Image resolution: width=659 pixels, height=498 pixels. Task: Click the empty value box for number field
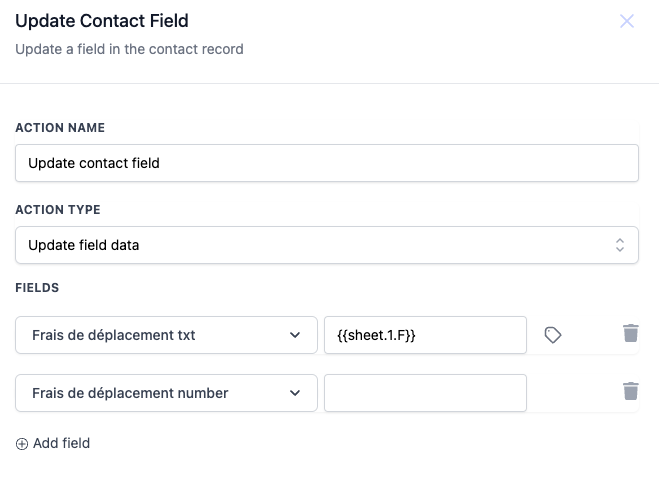[x=425, y=393]
